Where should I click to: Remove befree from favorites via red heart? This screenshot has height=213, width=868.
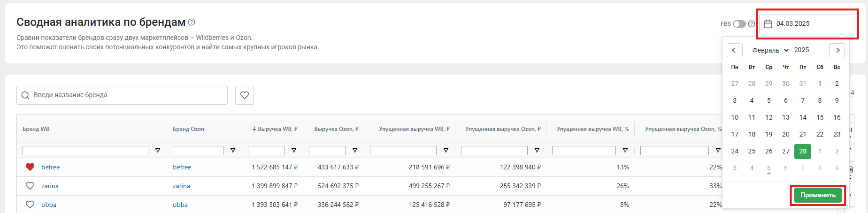point(30,167)
